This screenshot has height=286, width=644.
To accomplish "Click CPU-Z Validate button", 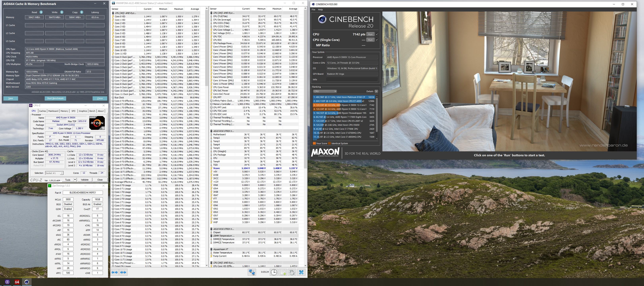I will [x=84, y=180].
